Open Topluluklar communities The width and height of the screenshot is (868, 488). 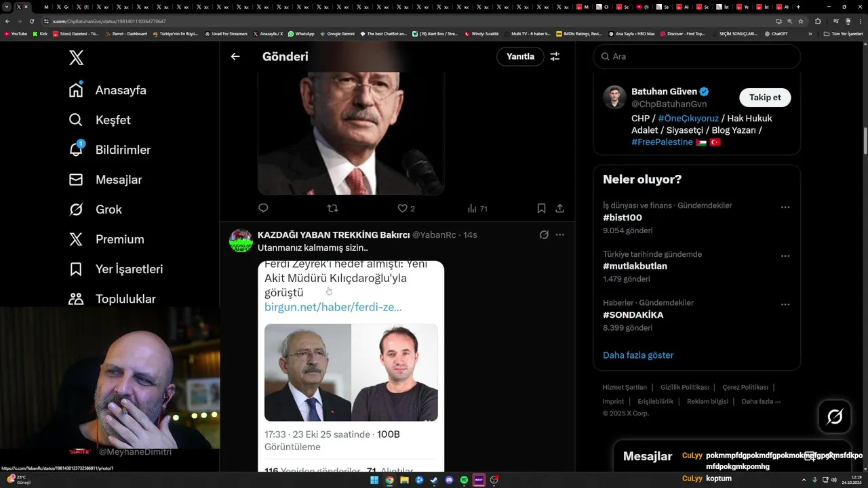113,299
